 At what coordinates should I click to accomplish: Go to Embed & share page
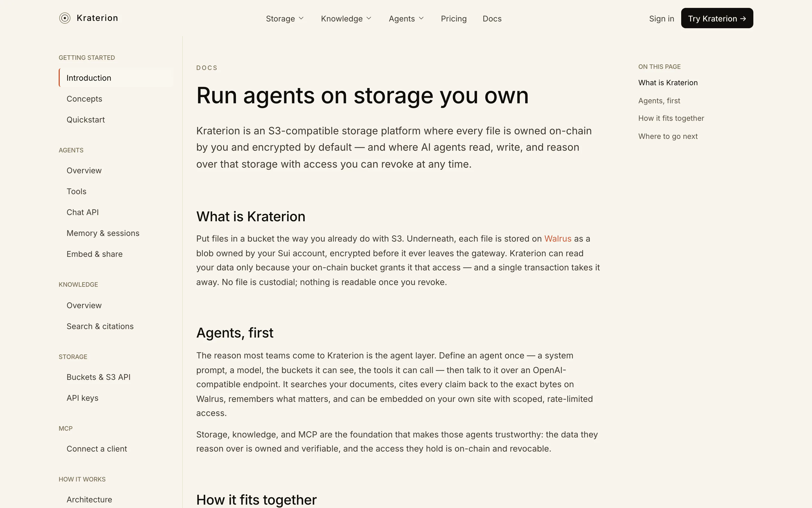tap(95, 254)
